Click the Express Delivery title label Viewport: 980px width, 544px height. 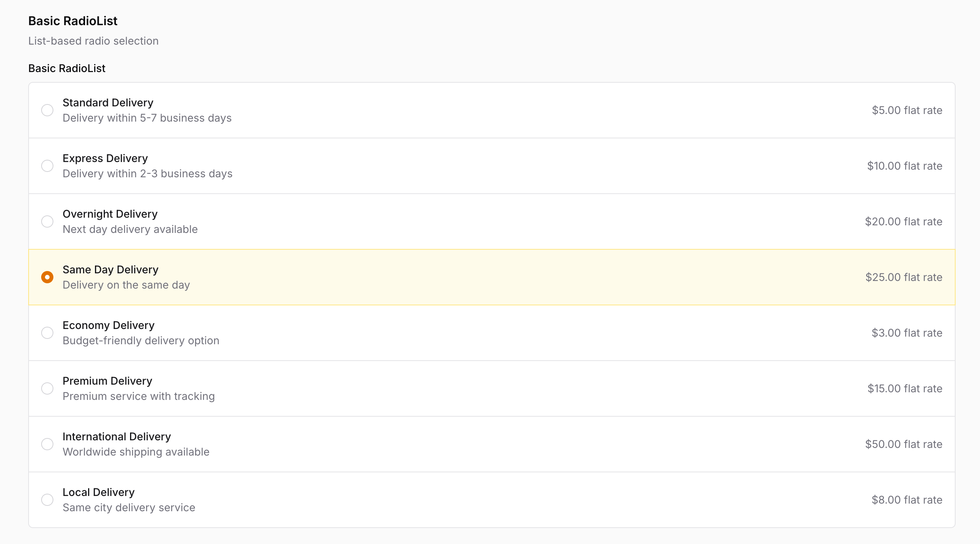105,158
